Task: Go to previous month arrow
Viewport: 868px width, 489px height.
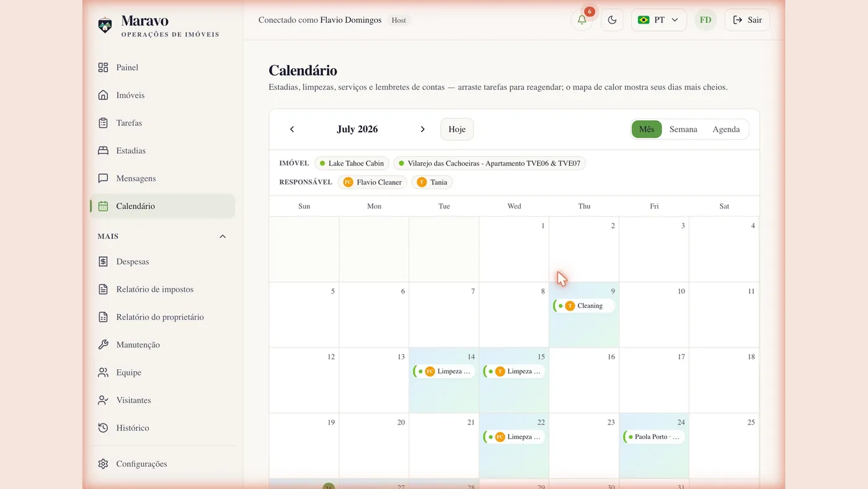Action: [x=292, y=129]
